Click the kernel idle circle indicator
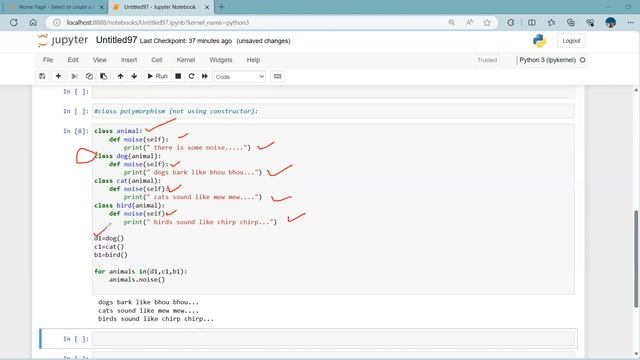Image resolution: width=640 pixels, height=360 pixels. point(582,60)
